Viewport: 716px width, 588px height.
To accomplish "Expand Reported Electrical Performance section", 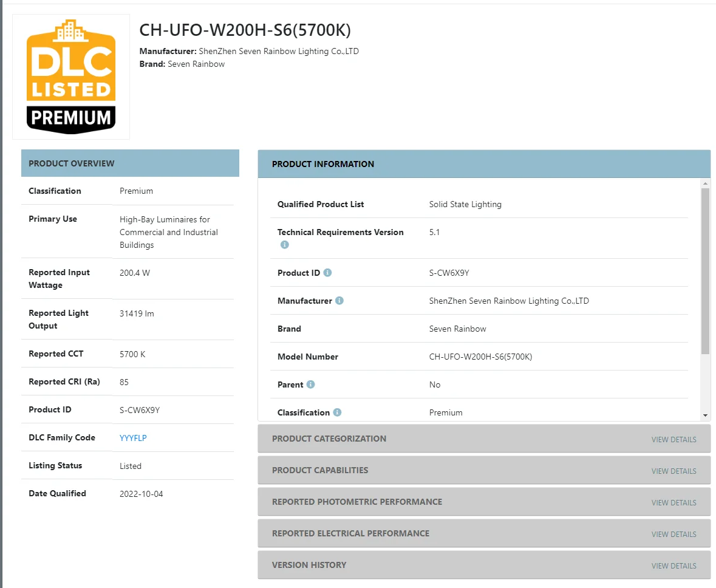I will coord(350,533).
